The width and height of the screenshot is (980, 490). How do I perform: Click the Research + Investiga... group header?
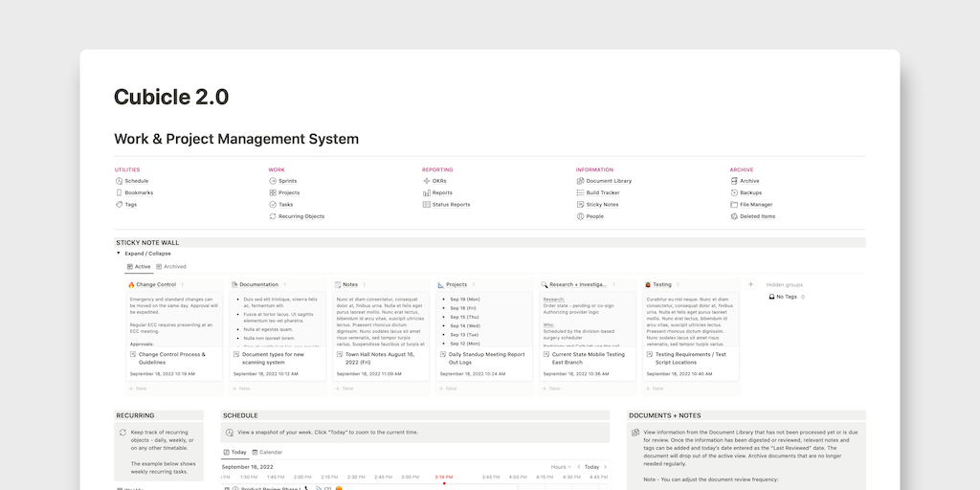(577, 284)
